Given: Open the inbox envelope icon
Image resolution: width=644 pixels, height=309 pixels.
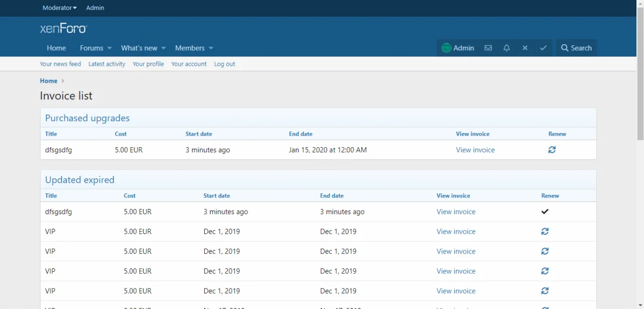Looking at the screenshot, I should pos(488,48).
